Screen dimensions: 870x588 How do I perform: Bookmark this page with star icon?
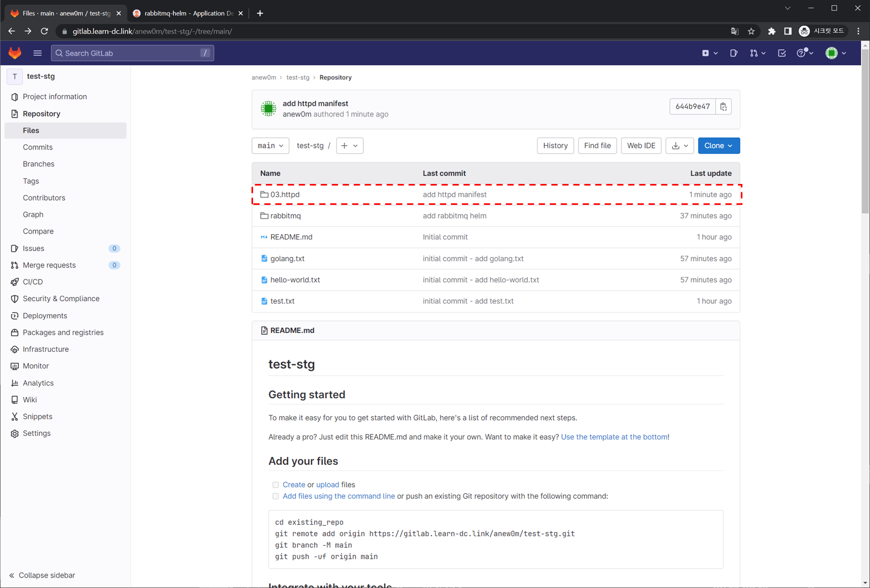[751, 31]
